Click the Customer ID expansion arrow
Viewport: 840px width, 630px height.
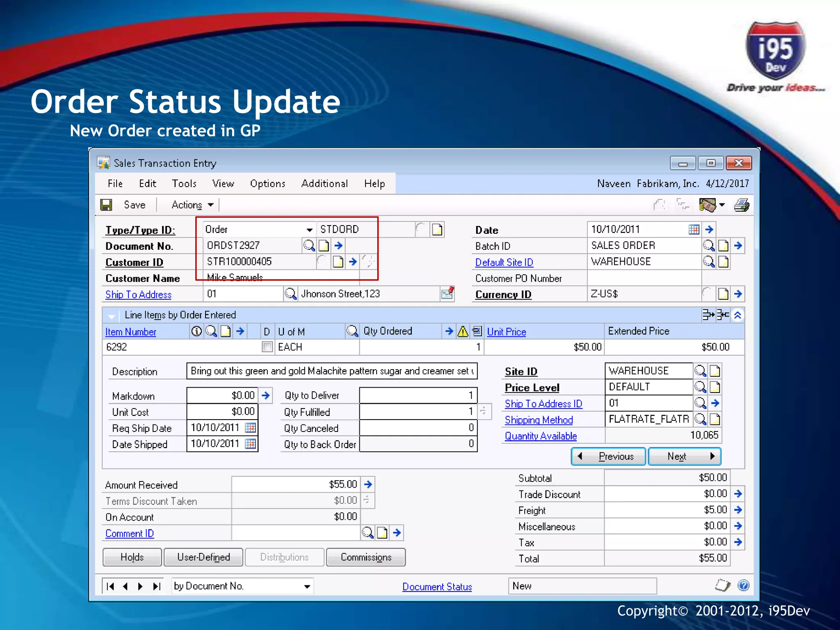(x=353, y=262)
